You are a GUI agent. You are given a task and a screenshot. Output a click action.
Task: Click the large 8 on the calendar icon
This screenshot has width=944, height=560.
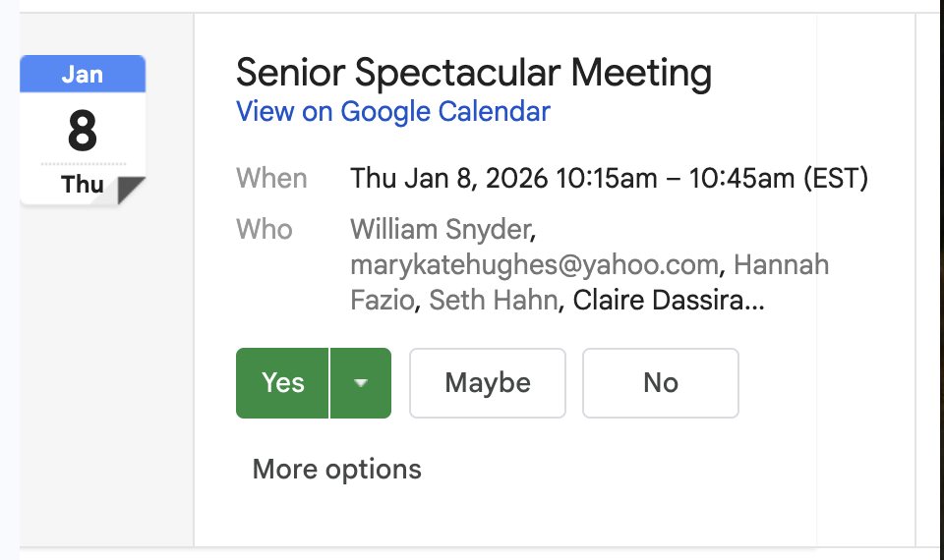(x=83, y=130)
